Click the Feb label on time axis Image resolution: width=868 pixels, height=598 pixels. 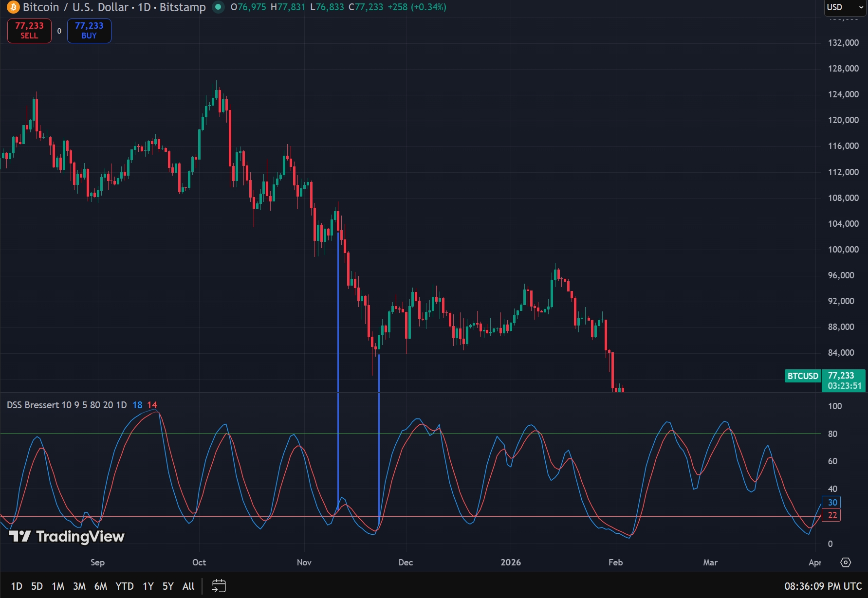615,562
